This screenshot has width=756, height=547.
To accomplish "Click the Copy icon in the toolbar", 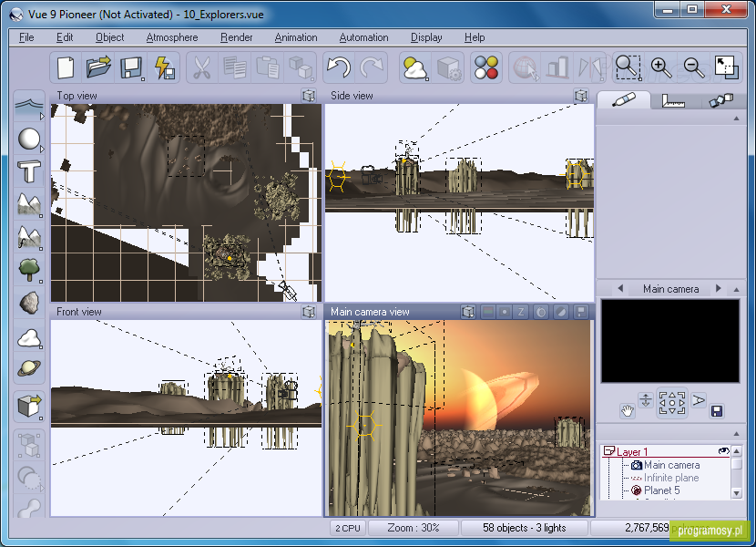I will pyautogui.click(x=235, y=67).
